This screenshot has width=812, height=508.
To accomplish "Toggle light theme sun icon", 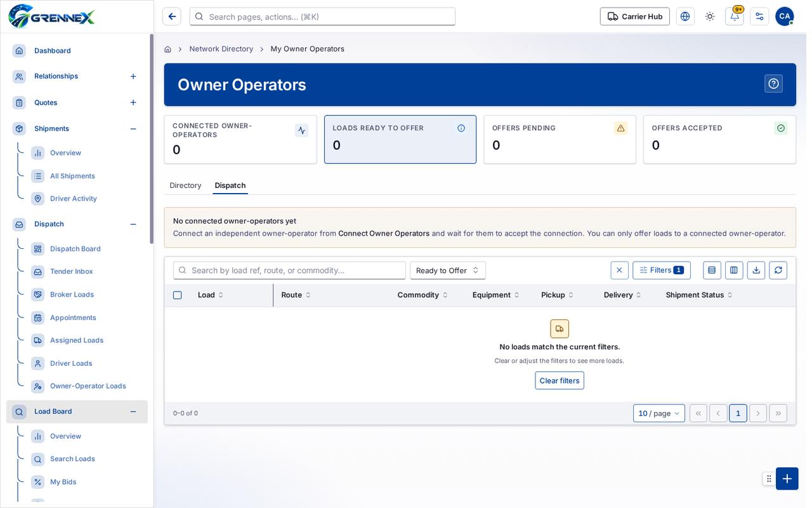I will (x=710, y=17).
